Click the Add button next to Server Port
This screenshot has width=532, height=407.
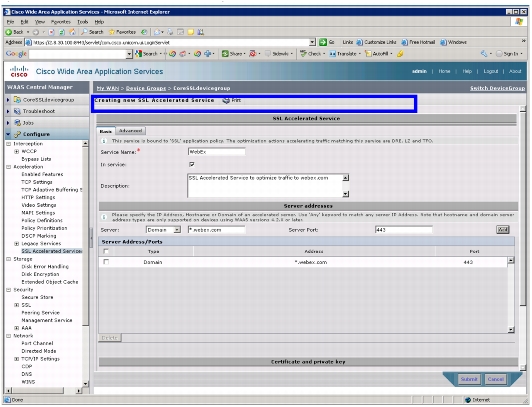(x=502, y=230)
